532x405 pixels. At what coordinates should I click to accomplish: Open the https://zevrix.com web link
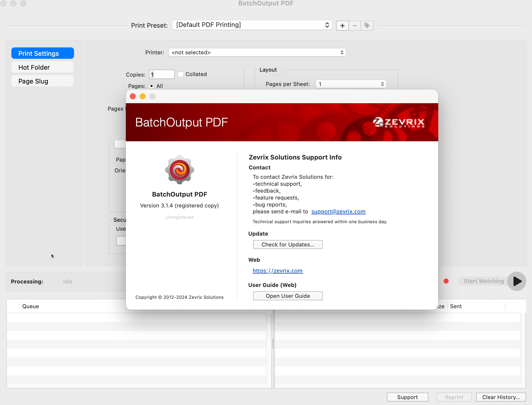(x=278, y=271)
